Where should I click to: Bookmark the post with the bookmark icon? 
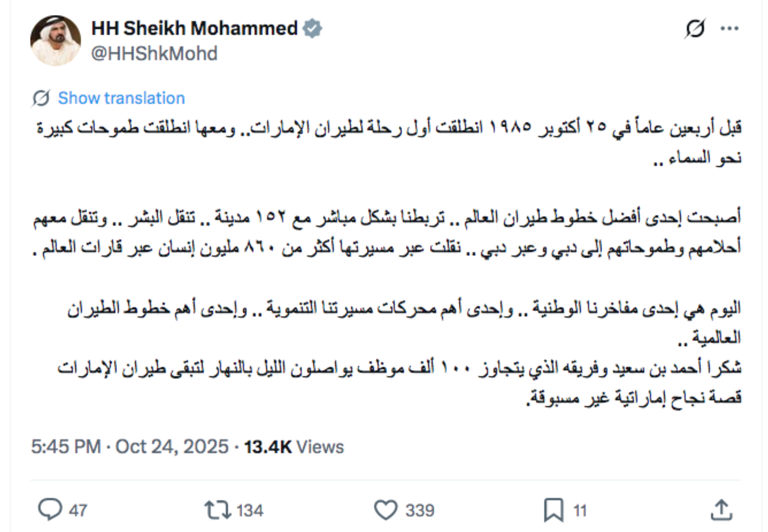tap(554, 510)
